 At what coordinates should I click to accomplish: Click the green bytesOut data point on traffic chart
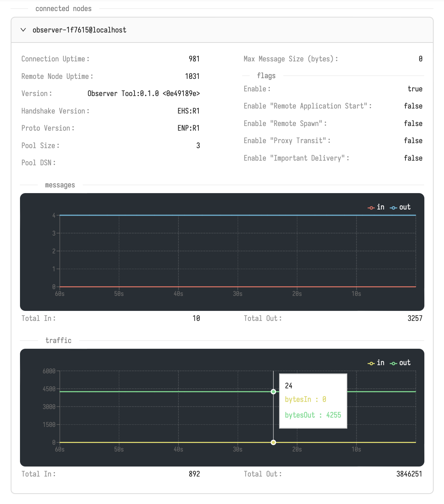tap(273, 392)
